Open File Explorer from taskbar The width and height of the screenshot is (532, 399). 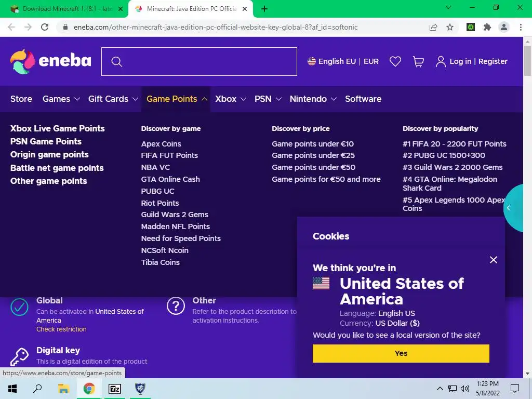coord(63,389)
